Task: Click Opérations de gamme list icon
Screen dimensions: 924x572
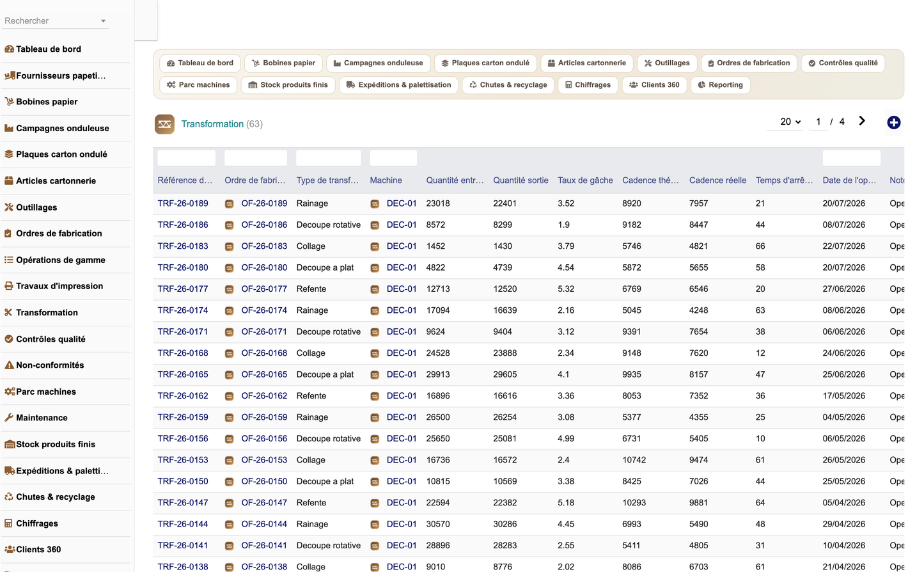Action: tap(9, 260)
